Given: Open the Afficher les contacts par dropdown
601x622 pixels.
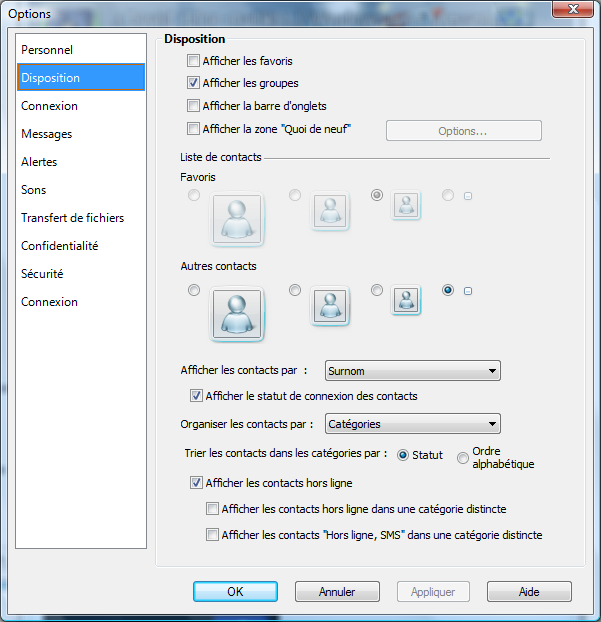Looking at the screenshot, I should tap(413, 371).
